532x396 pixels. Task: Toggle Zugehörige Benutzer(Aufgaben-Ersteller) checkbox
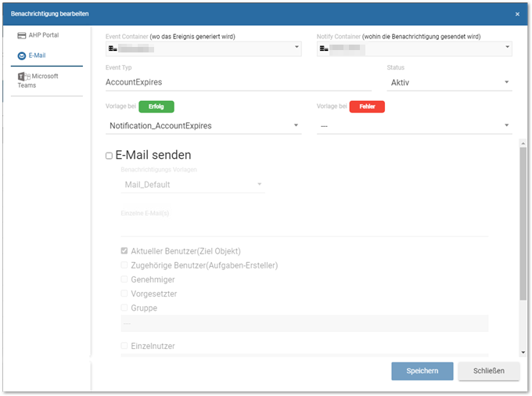(x=124, y=265)
